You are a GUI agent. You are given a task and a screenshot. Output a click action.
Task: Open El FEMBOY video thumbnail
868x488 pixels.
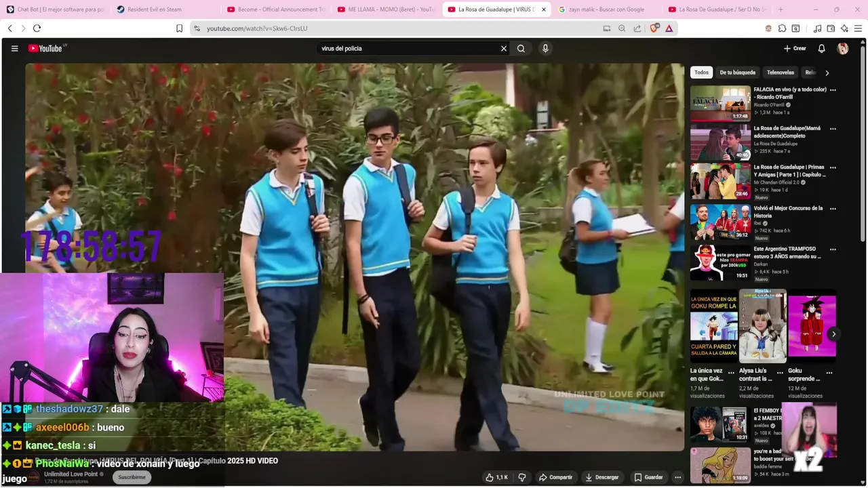pos(720,424)
